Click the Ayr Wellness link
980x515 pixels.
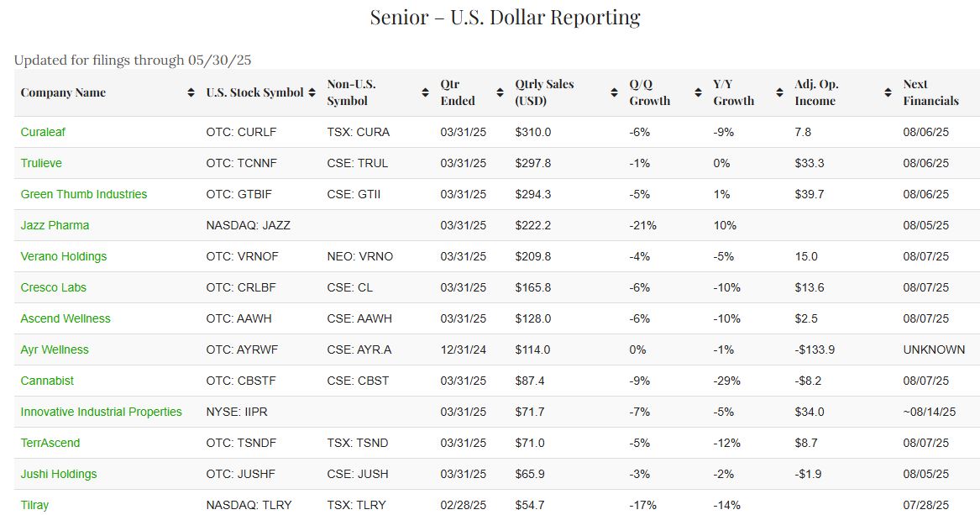pos(55,349)
